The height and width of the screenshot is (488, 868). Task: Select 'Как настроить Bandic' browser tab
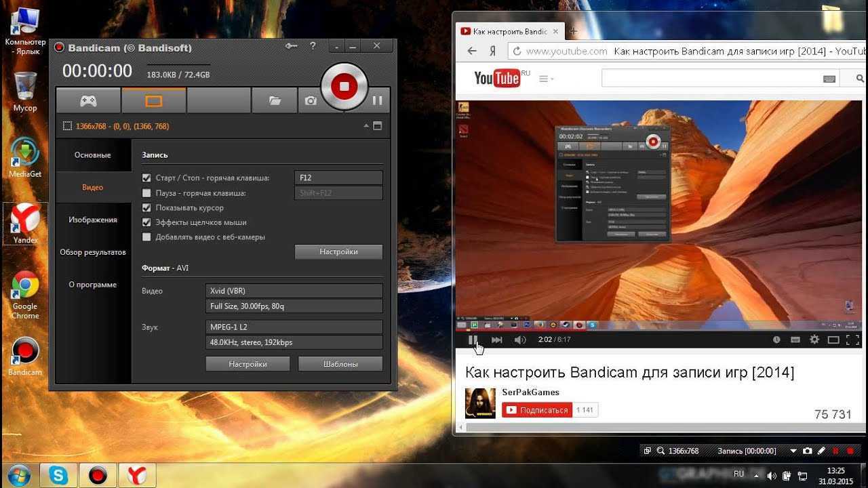(x=509, y=31)
